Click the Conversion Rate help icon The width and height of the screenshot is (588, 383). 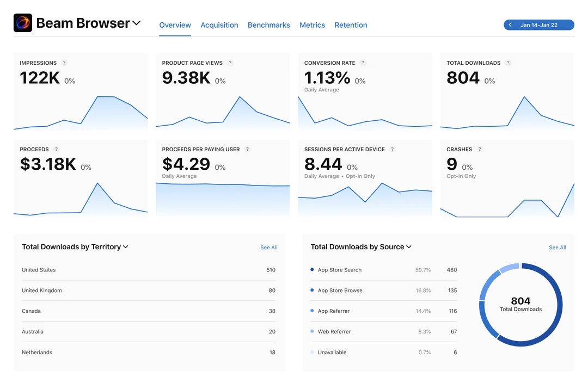pyautogui.click(x=363, y=63)
